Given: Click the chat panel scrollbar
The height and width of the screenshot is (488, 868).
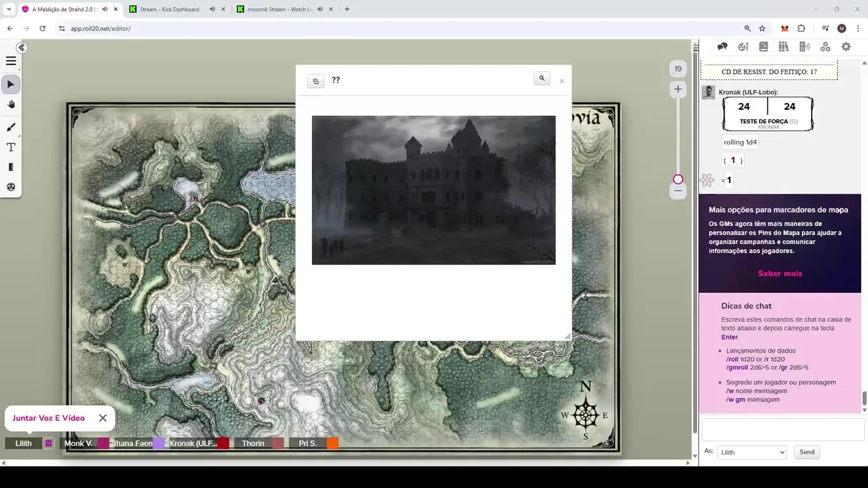Looking at the screenshot, I should (865, 399).
